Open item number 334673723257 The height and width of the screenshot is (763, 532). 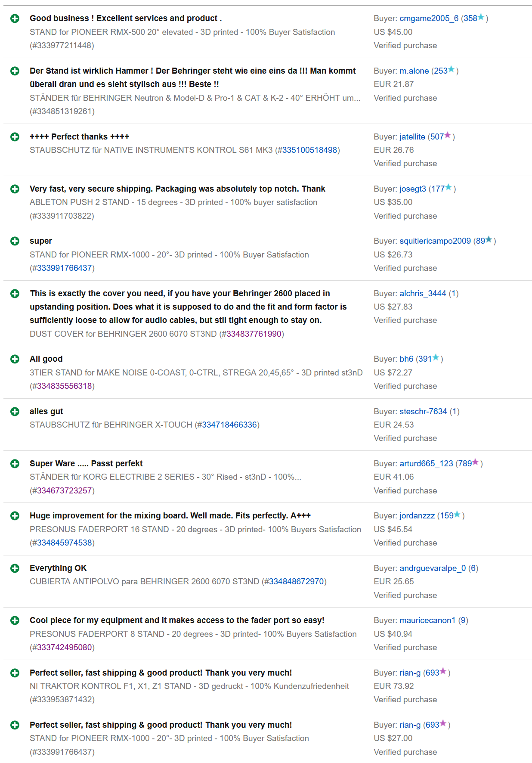coord(64,491)
